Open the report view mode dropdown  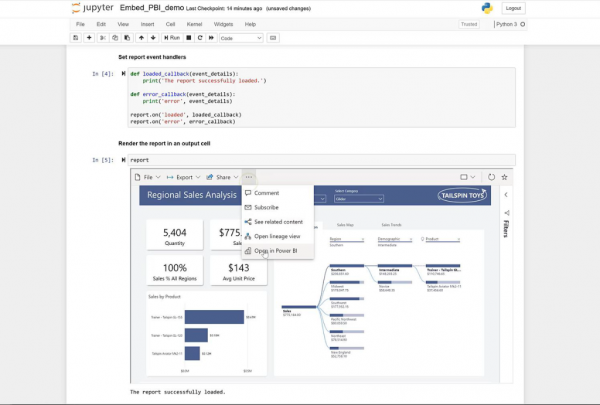pos(467,177)
